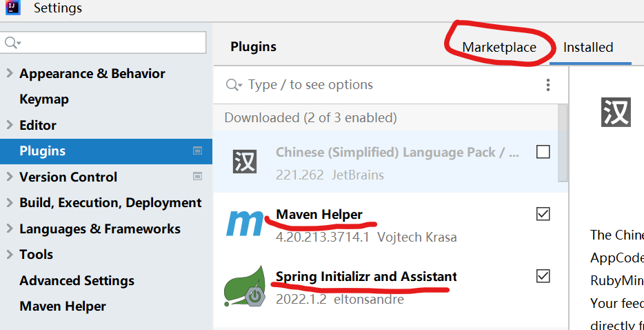The image size is (644, 330).
Task: Click the project-level icon beside Version Control
Action: pyautogui.click(x=198, y=177)
